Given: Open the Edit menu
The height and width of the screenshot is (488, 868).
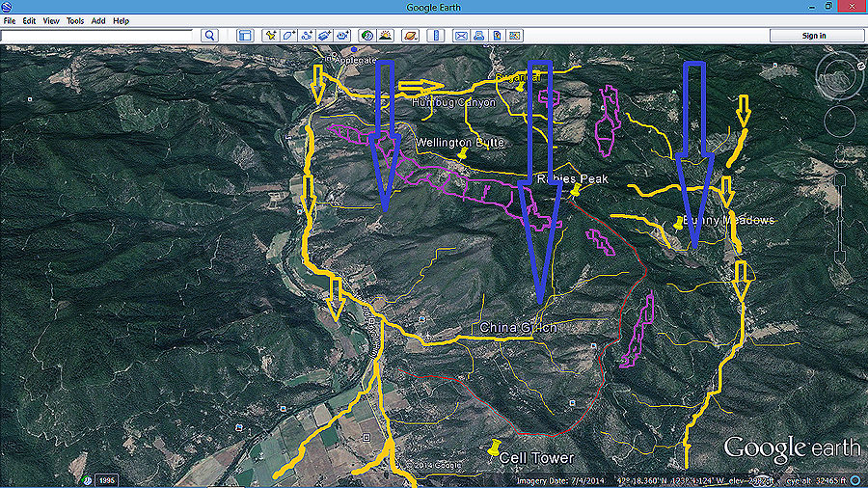Looking at the screenshot, I should 29,21.
